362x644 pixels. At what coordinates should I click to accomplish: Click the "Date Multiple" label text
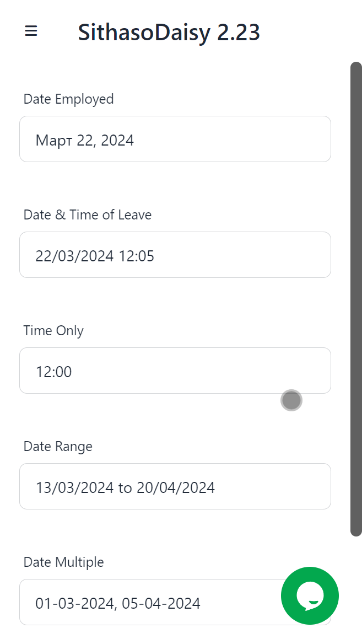[x=63, y=562]
